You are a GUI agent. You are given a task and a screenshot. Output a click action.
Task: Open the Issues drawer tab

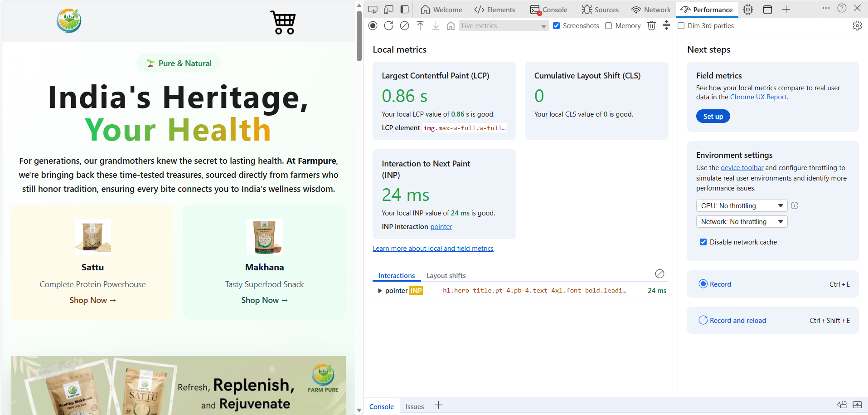(415, 407)
